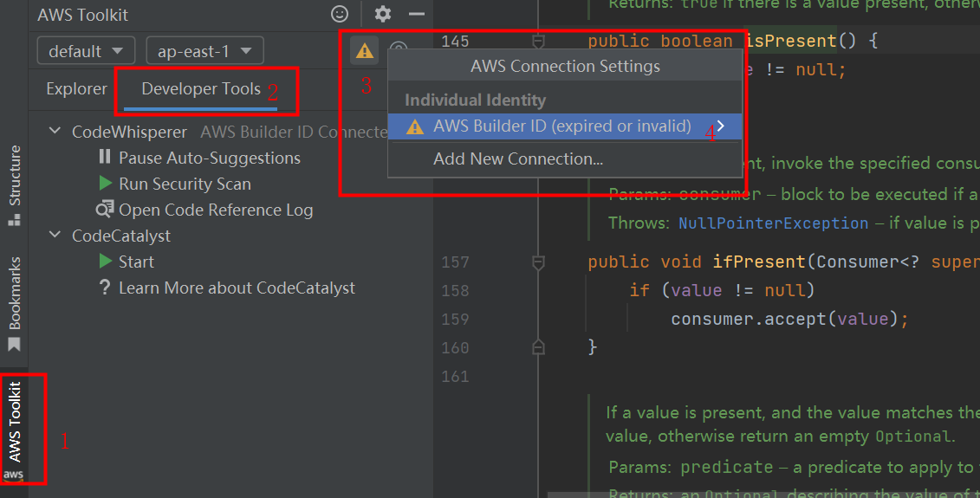The width and height of the screenshot is (980, 498).
Task: Switch to the Developer Tools tab
Action: coord(201,89)
